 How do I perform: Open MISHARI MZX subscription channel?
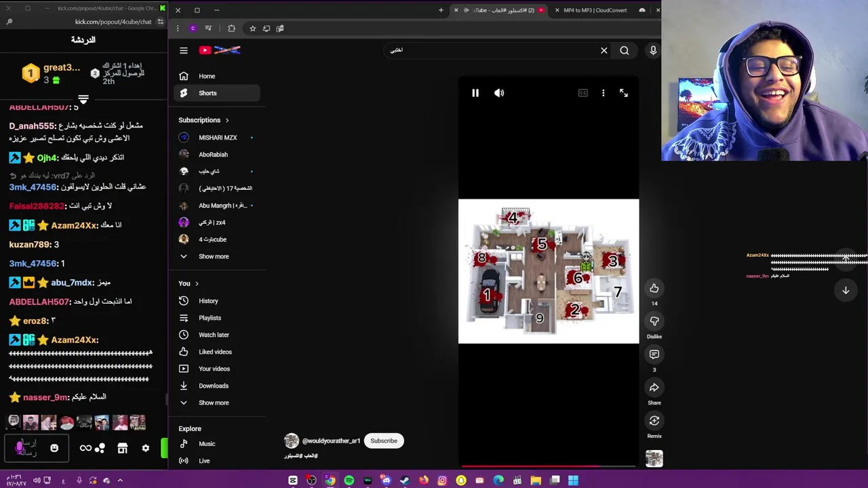tap(217, 138)
